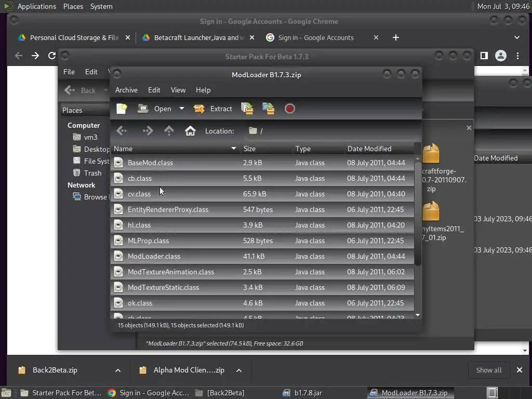Screen dimensions: 532x399
Task: Select hl.class file
Action: 262,225
